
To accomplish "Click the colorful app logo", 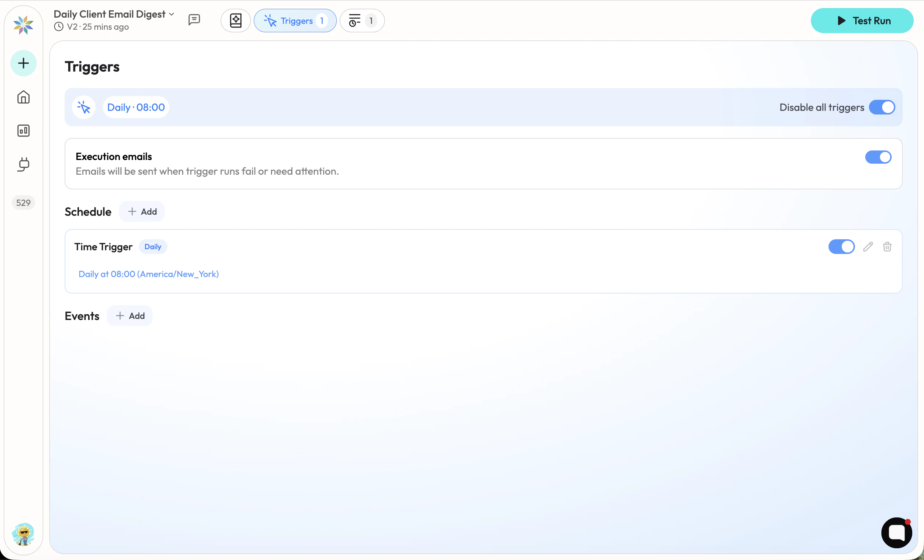I will coord(23,25).
